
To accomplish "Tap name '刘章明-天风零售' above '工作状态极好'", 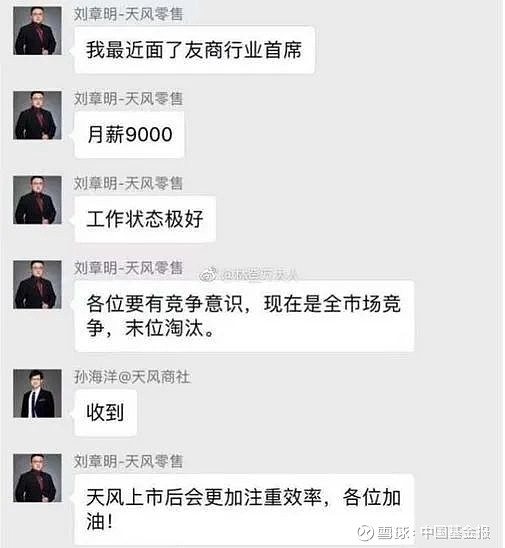I will coord(128,183).
